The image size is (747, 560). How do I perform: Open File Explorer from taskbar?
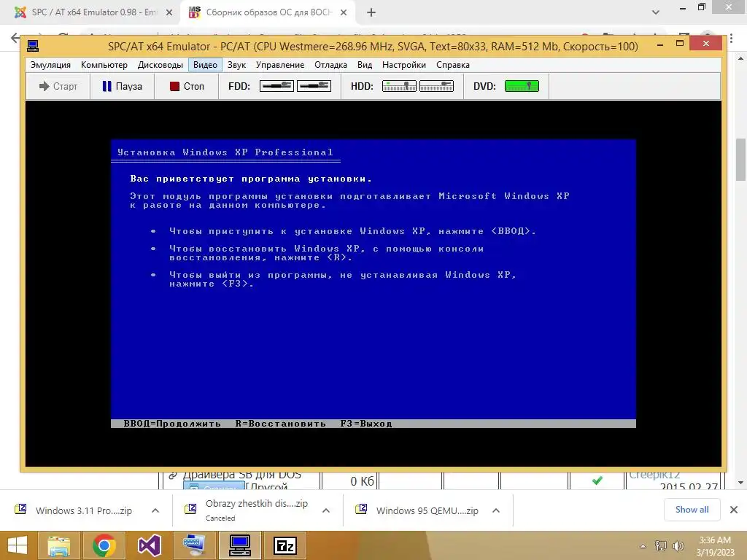pyautogui.click(x=58, y=545)
